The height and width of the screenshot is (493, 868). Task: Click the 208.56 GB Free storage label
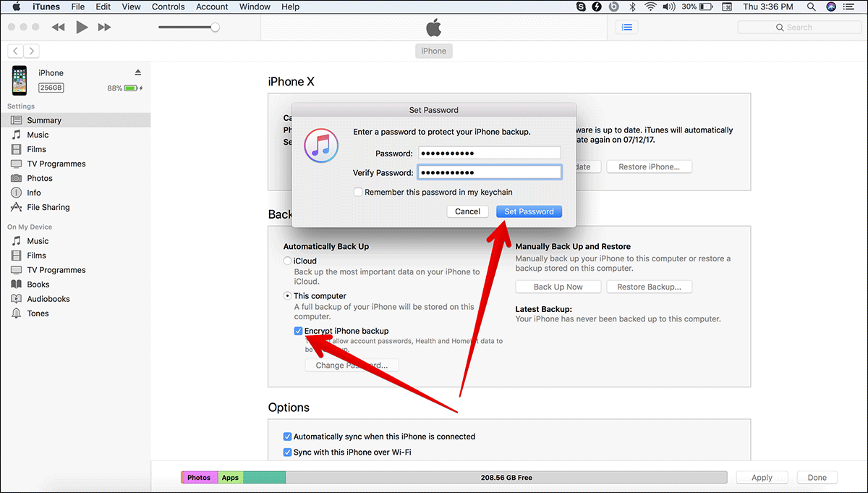coord(506,478)
